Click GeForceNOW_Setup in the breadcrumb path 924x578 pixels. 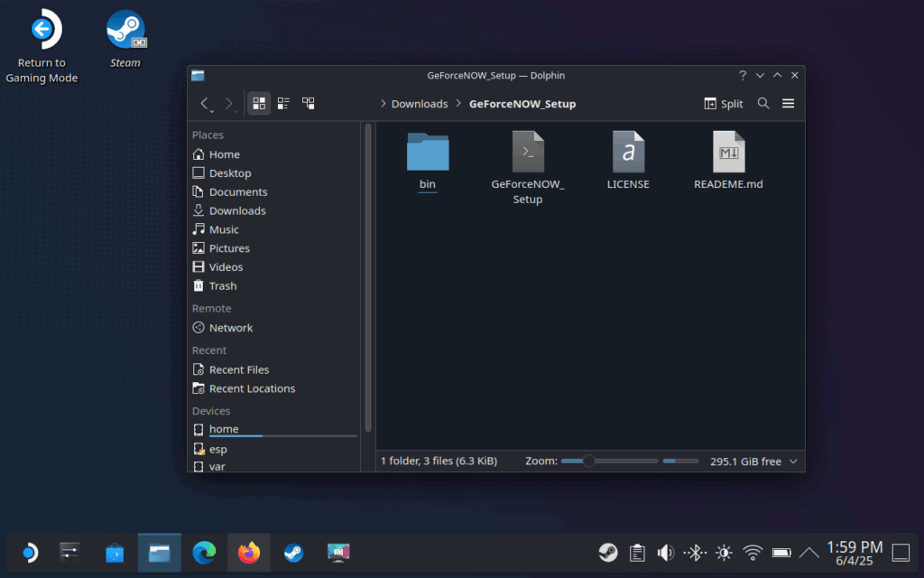(x=522, y=104)
